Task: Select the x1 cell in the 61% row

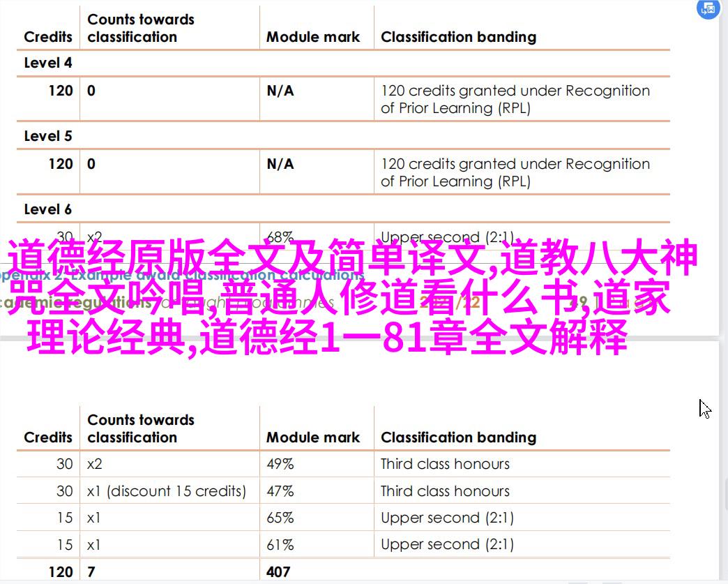Action: tap(93, 544)
